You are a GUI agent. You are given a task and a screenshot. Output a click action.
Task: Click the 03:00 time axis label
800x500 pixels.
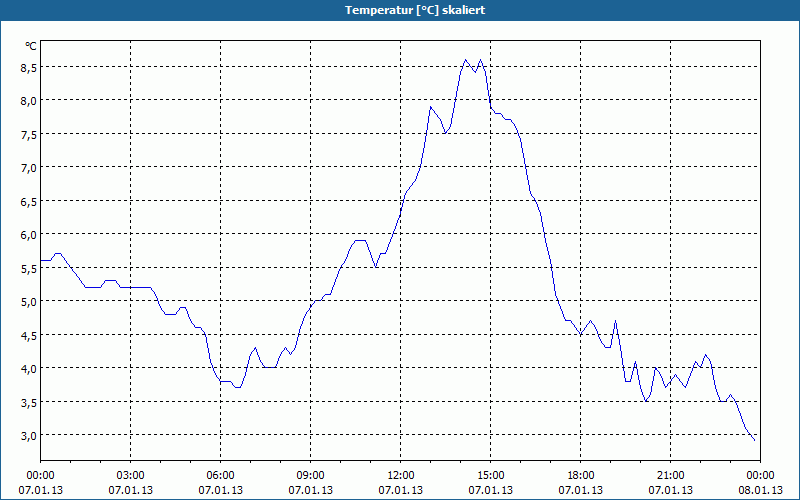click(131, 476)
